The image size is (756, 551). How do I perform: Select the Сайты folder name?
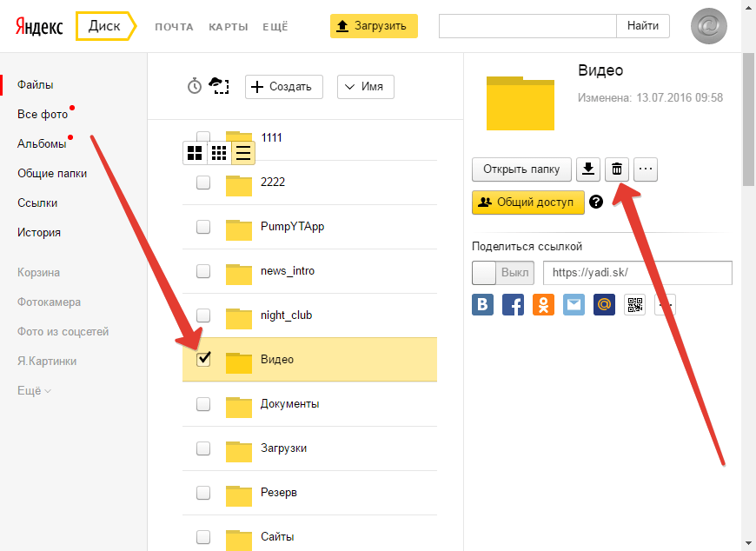(277, 537)
